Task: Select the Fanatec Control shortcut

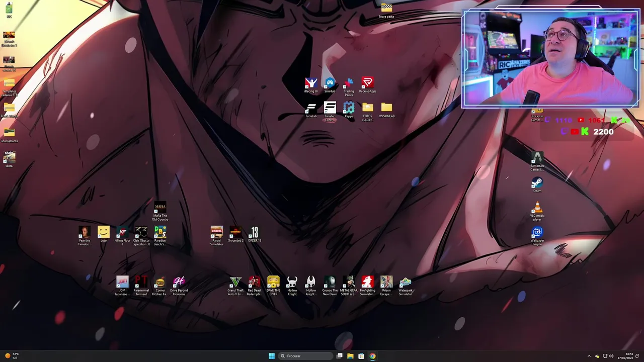Action: [x=330, y=112]
